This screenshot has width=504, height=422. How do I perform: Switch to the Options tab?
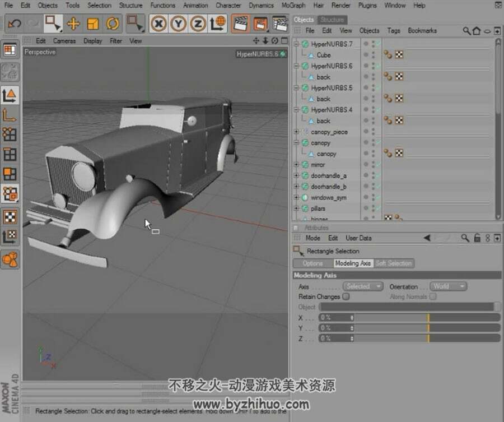312,263
